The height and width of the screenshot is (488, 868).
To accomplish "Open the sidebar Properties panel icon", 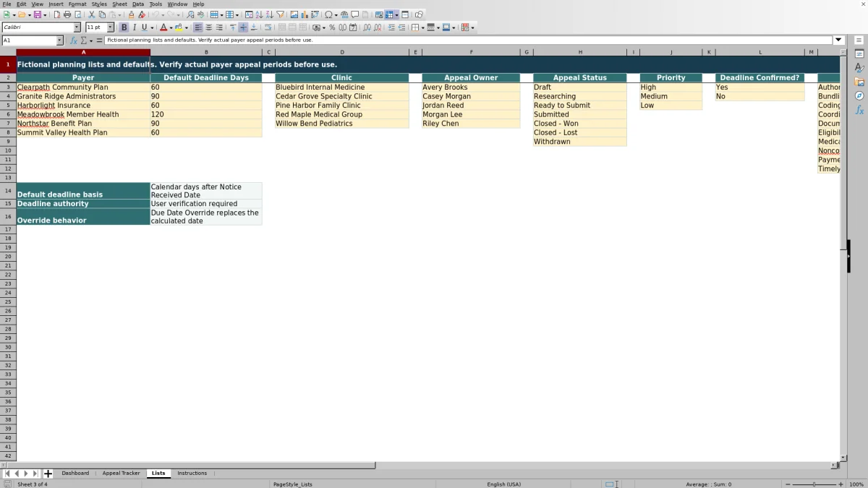I will coord(859,54).
